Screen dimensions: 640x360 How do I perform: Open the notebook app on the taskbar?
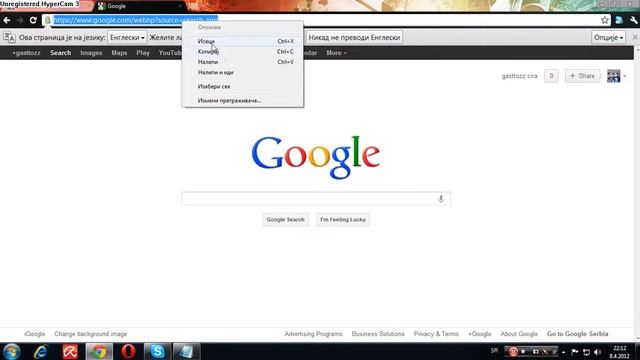[x=186, y=351]
